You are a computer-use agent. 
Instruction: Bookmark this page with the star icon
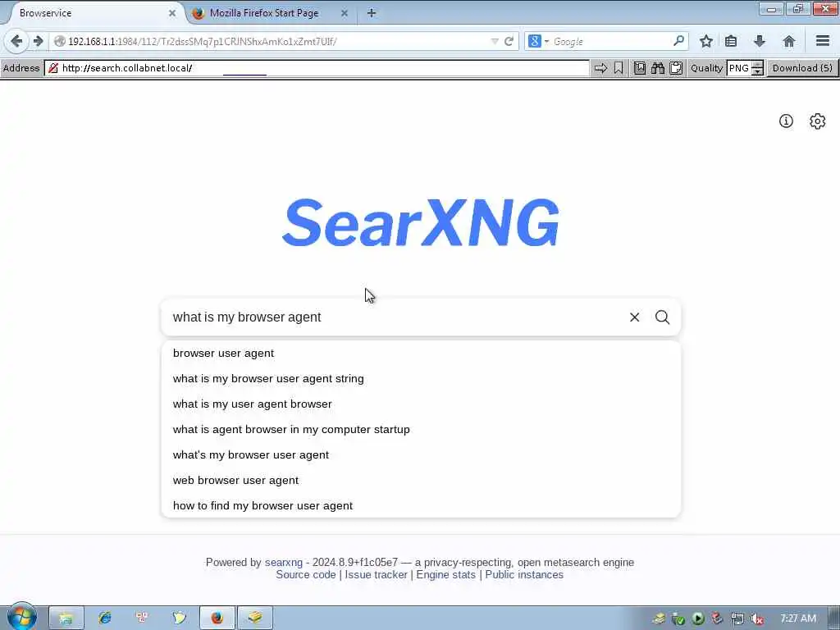706,41
